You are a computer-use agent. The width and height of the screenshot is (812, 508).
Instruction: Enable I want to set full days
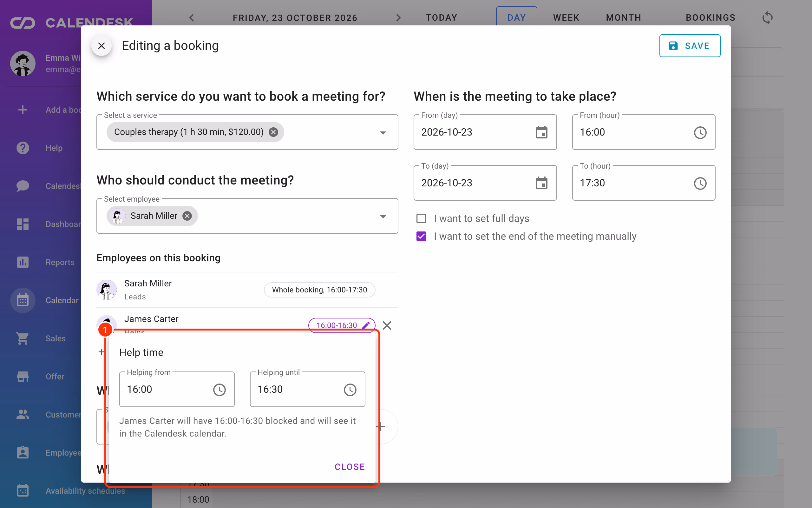(421, 219)
